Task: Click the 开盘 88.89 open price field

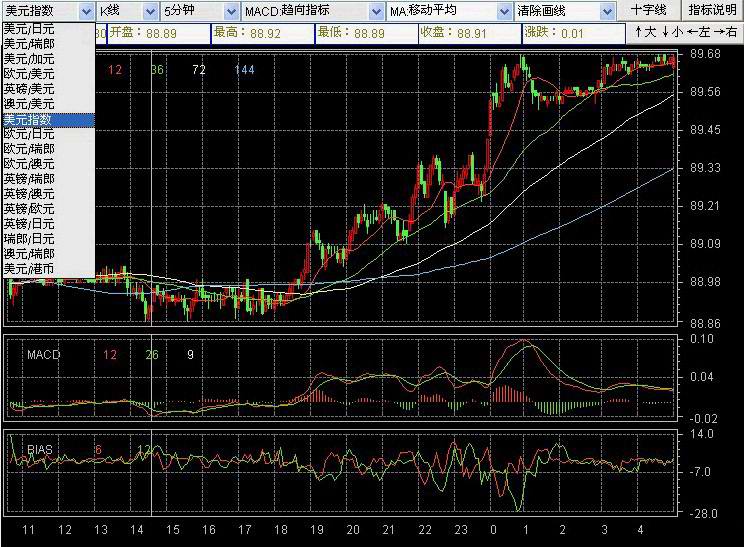Action: [x=158, y=33]
